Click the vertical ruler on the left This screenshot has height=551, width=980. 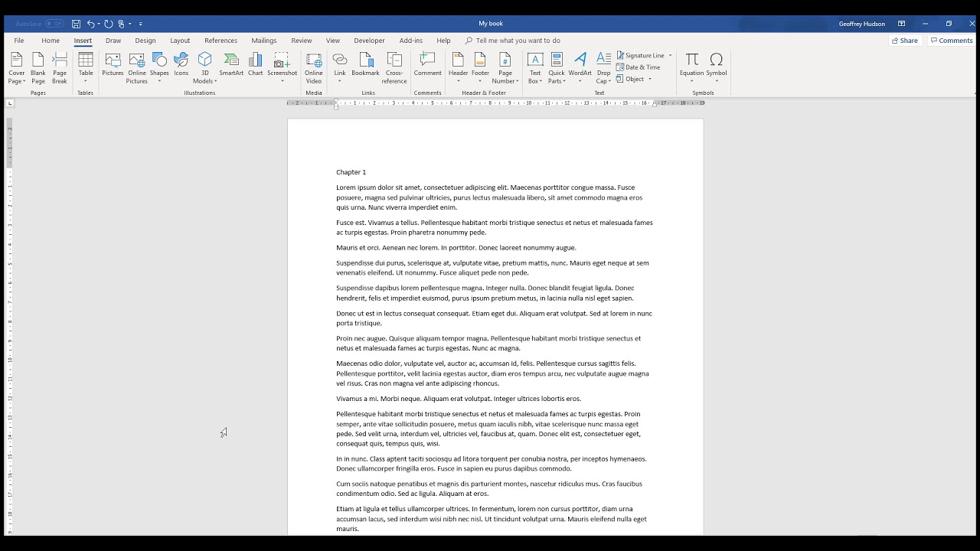[9, 327]
